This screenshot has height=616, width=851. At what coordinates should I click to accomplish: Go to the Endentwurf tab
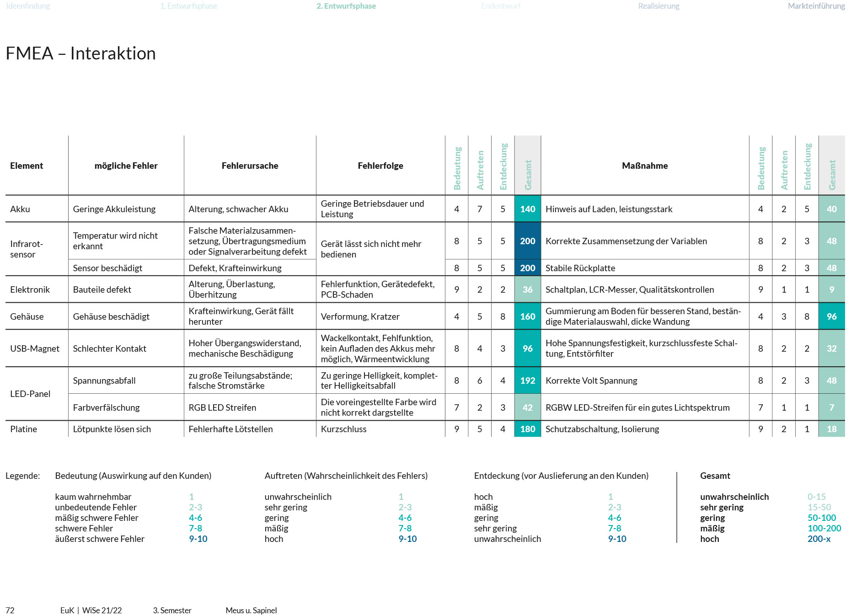pyautogui.click(x=501, y=6)
